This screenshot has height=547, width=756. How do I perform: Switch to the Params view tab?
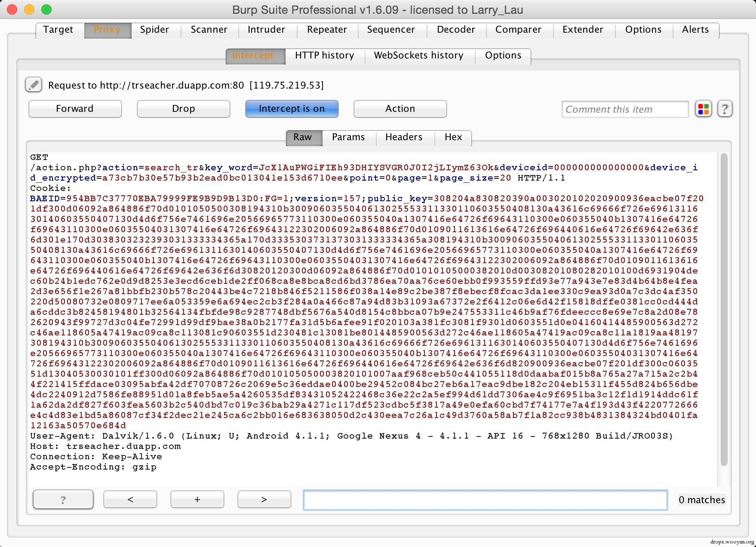(x=348, y=137)
